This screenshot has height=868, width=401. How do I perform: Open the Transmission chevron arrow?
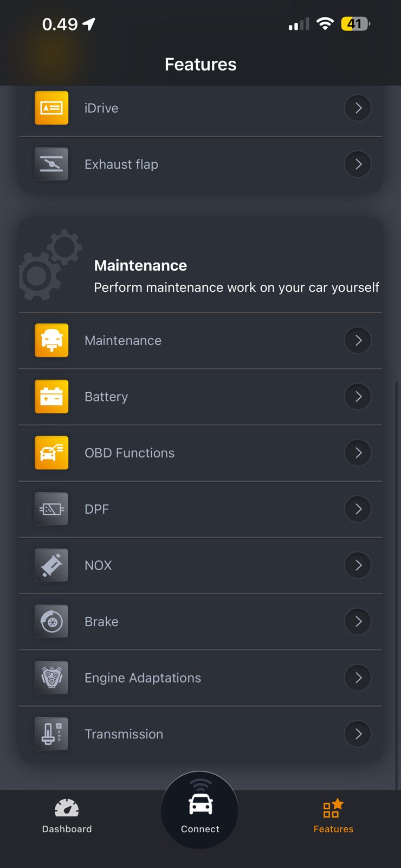pos(358,734)
